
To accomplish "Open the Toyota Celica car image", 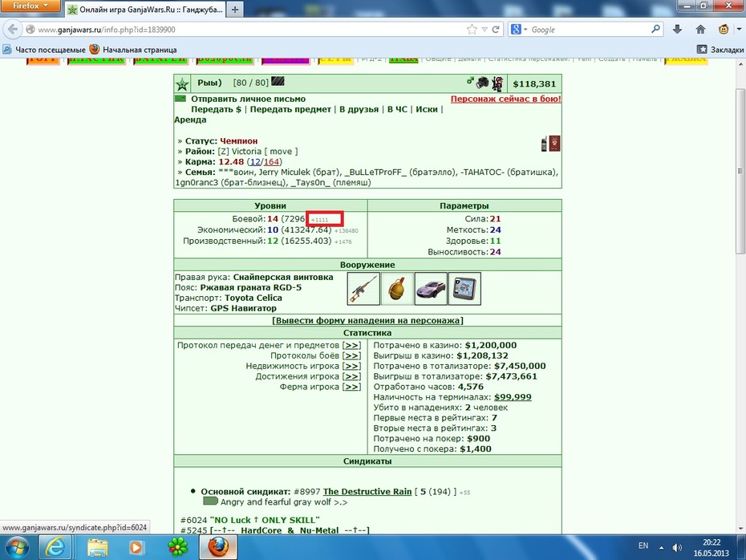I will (431, 288).
